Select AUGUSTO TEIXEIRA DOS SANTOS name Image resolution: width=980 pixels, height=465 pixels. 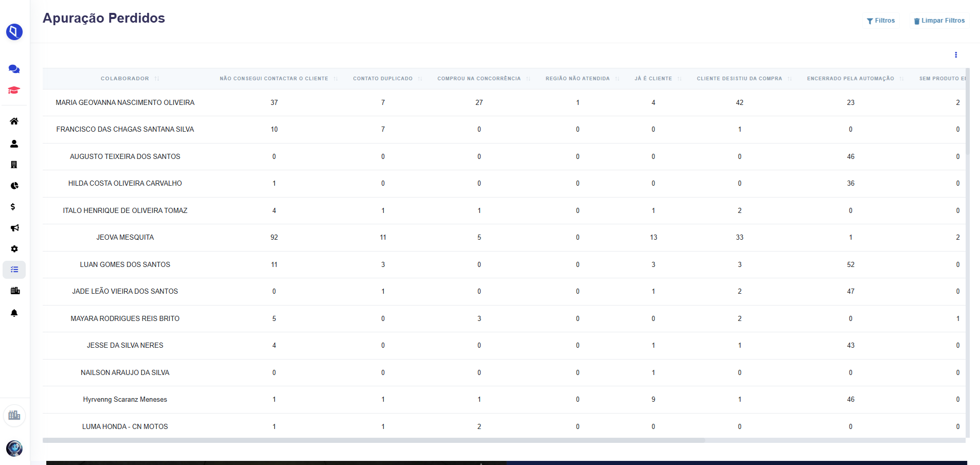click(x=125, y=157)
